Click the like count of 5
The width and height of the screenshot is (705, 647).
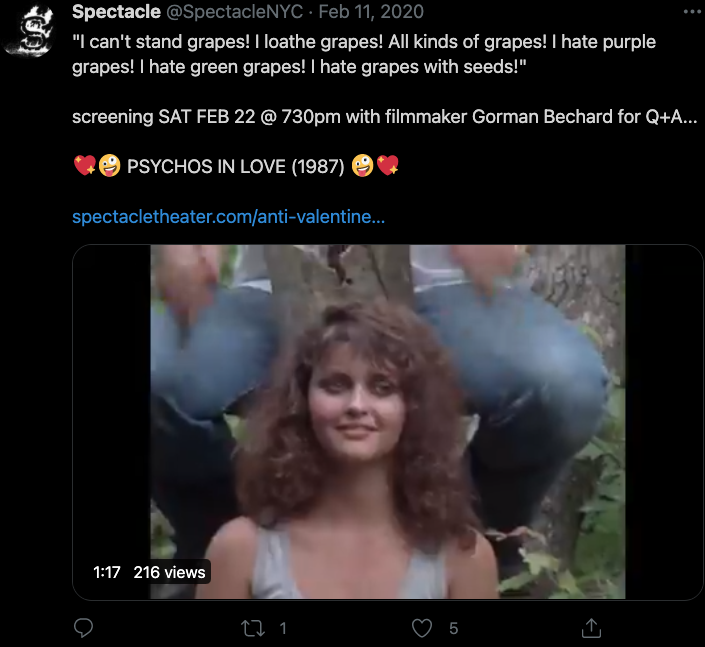point(453,628)
